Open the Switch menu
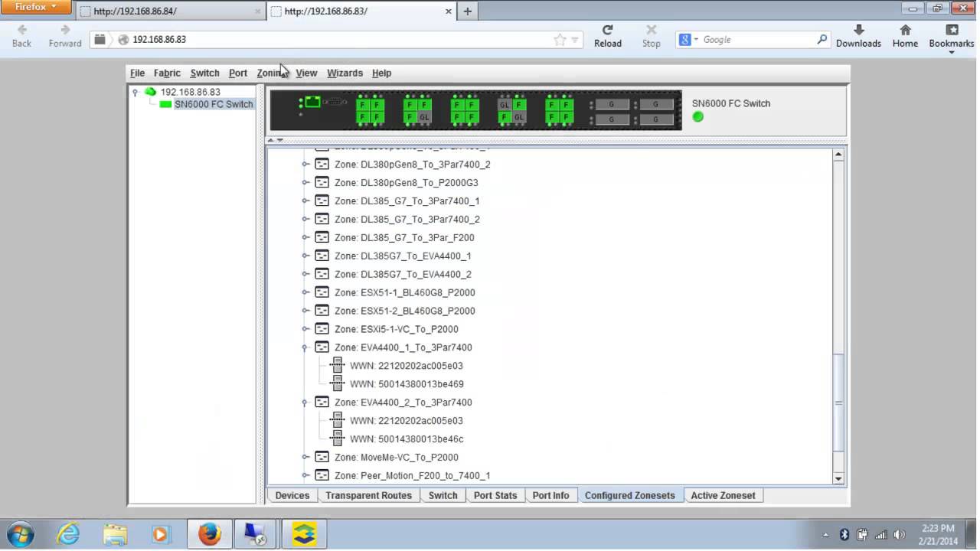Image resolution: width=980 pixels, height=551 pixels. click(x=204, y=73)
